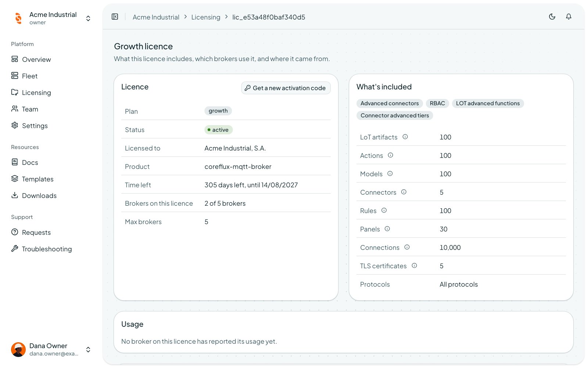The height and width of the screenshot is (368, 588).
Task: Click the info icon beside Panels
Action: point(387,229)
